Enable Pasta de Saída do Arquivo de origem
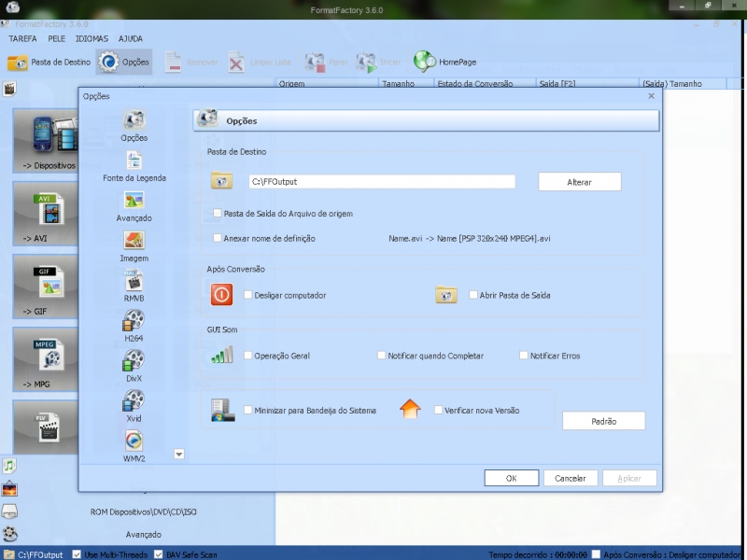This screenshot has height=560, width=747. [x=218, y=214]
